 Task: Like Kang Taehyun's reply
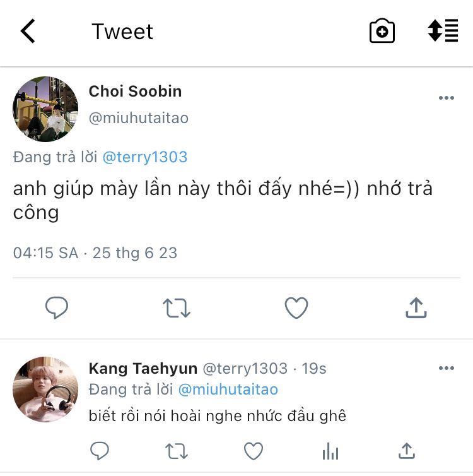click(254, 451)
